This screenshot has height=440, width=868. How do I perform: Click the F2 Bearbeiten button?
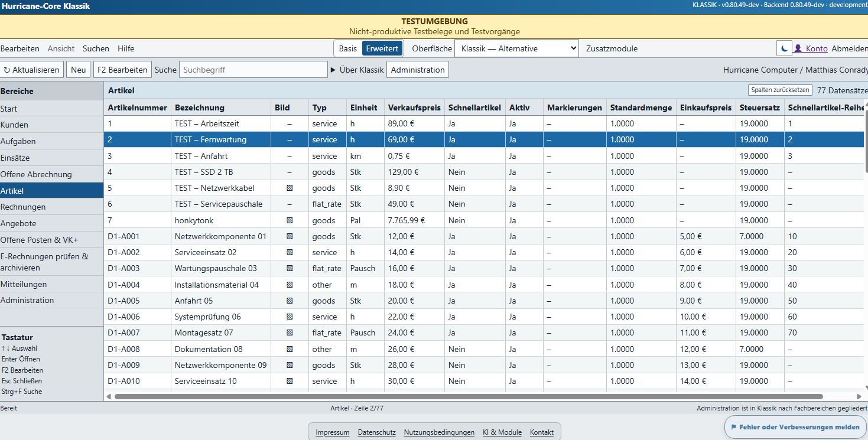[122, 70]
